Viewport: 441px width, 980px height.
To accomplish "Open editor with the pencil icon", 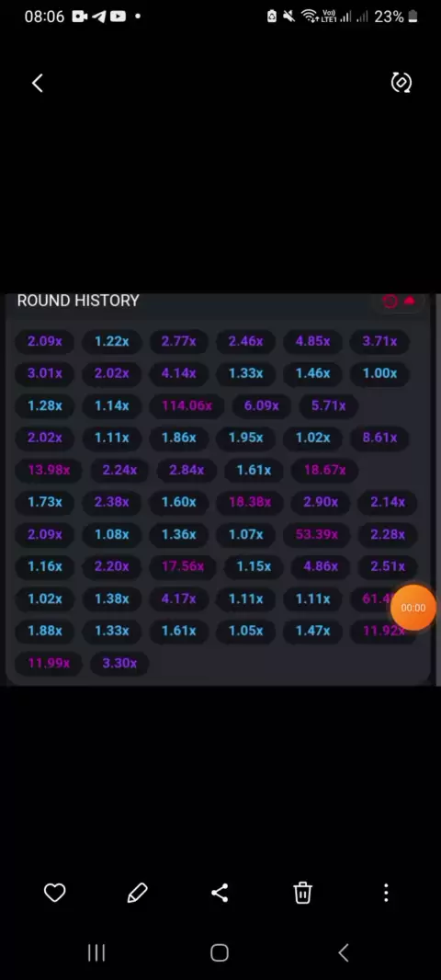I will (138, 893).
